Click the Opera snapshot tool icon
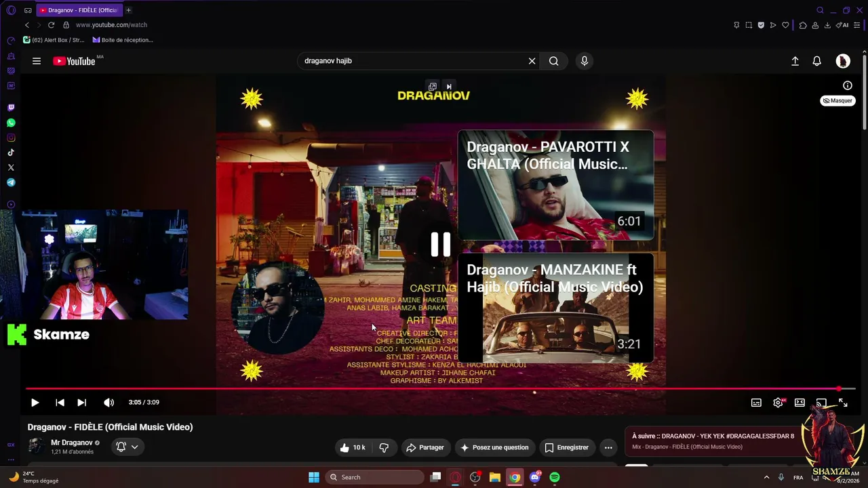Viewport: 868px width, 488px height. 749,25
